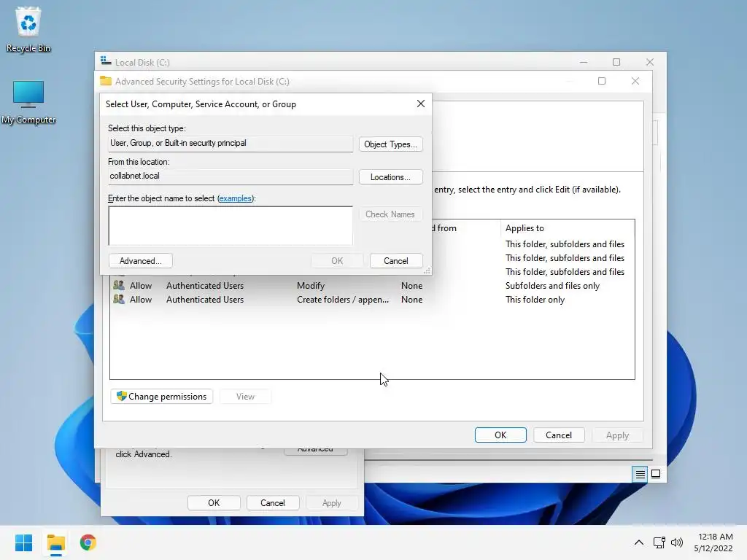This screenshot has height=560, width=747.
Task: Select the Authenticated Users Create folders entry
Action: pos(372,300)
